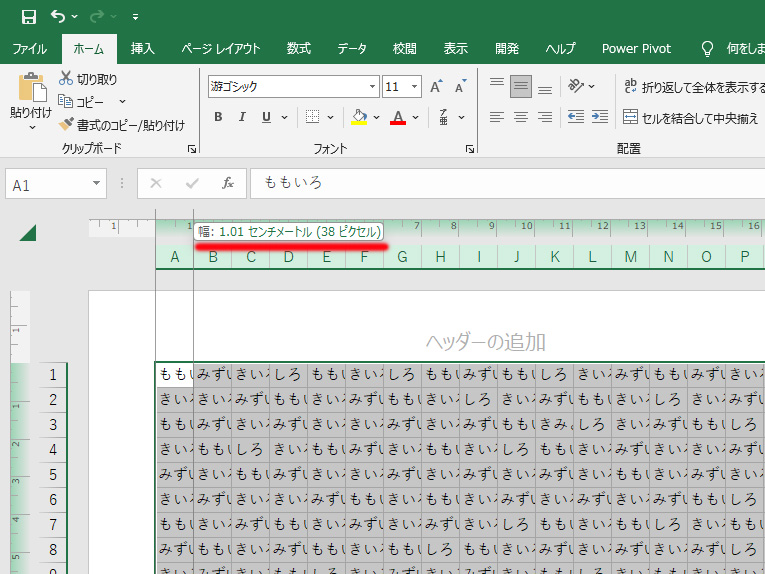765x574 pixels.
Task: Increase font size with large A icon
Action: pyautogui.click(x=437, y=87)
